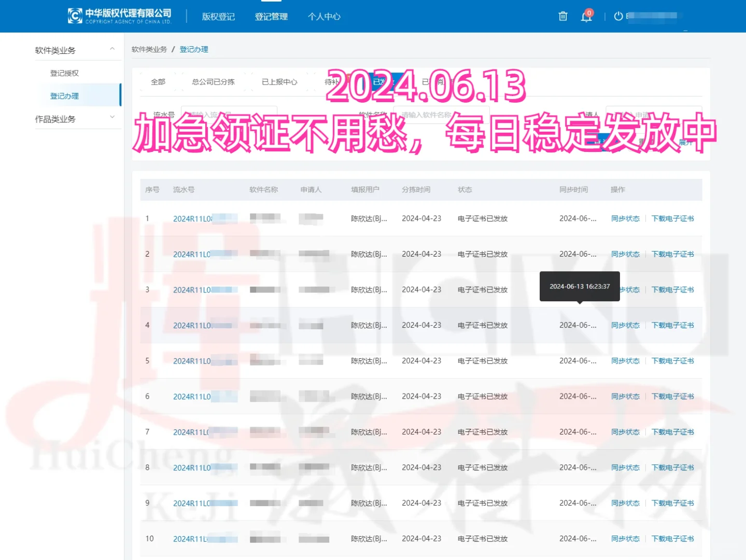Open the notification bell with badge 0
The image size is (746, 560).
586,16
